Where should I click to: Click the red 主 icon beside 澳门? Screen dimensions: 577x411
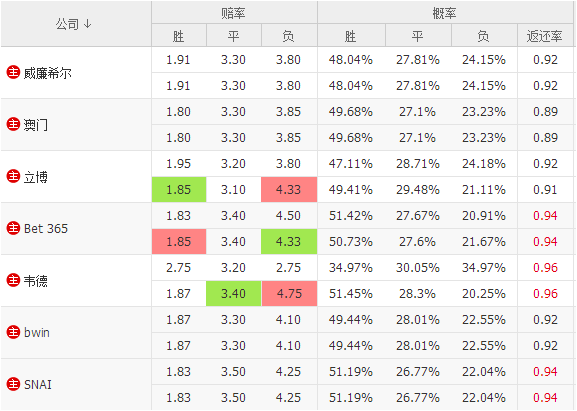[x=13, y=124]
